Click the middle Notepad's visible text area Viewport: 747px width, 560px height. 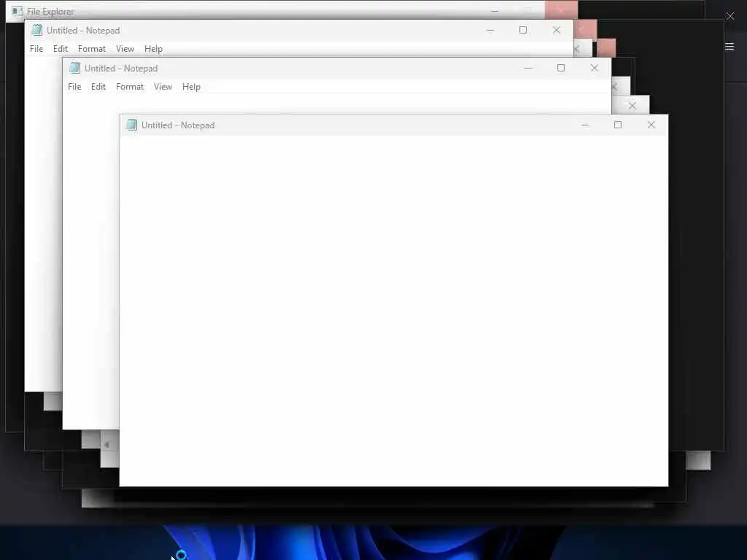(x=90, y=262)
